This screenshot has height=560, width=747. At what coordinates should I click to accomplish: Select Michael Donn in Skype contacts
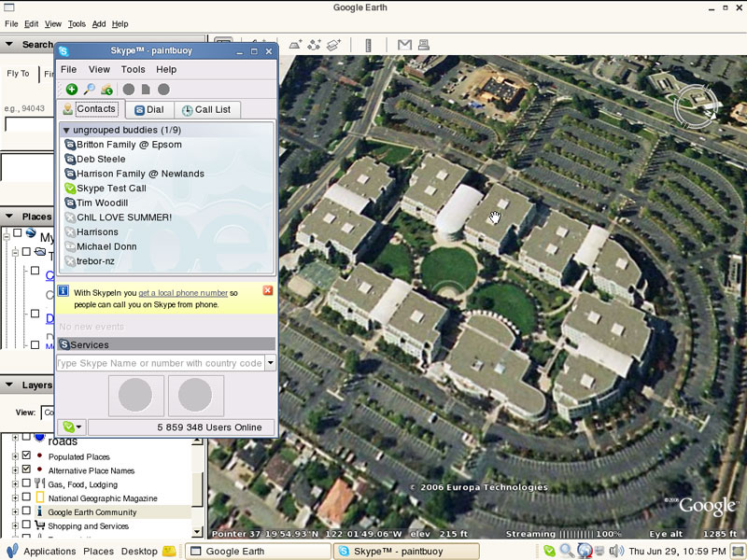pyautogui.click(x=106, y=246)
